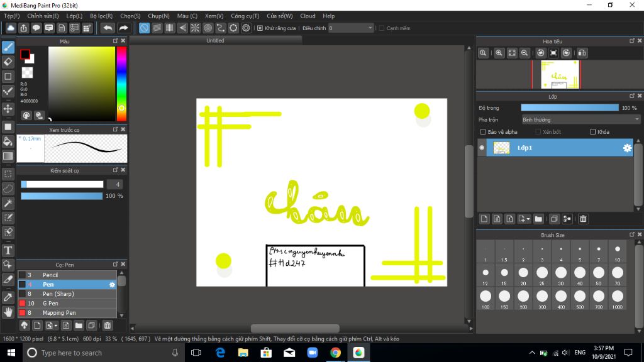Pick brush size 50 preset

pyautogui.click(x=599, y=275)
